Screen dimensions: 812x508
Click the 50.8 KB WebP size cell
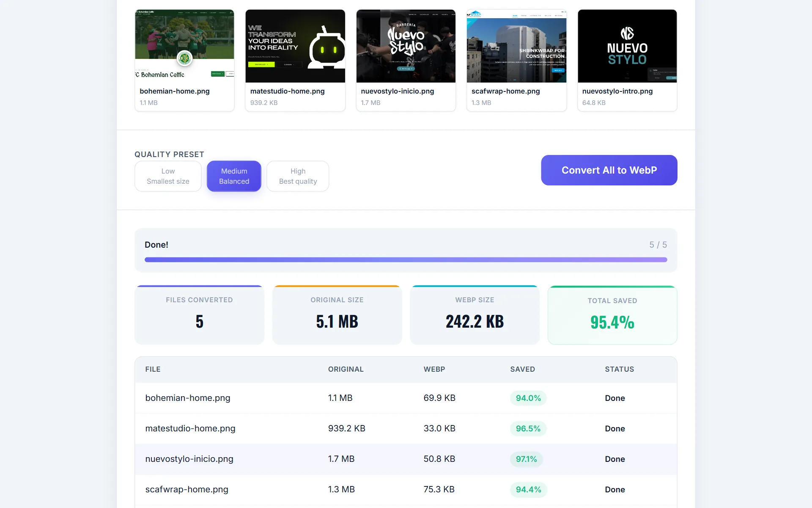point(439,459)
